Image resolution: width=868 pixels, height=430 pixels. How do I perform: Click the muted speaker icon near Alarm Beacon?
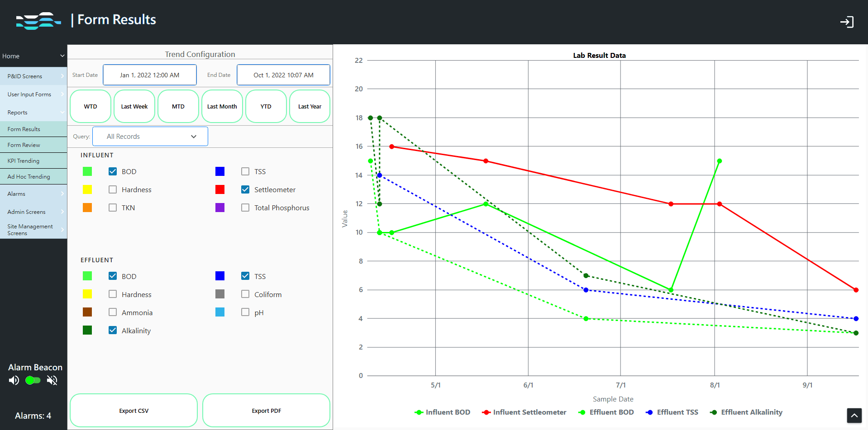pos(52,380)
